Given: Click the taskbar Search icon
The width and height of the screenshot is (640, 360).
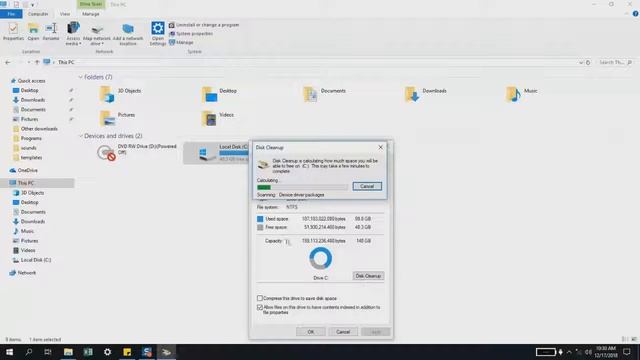Looking at the screenshot, I should coord(29,352).
